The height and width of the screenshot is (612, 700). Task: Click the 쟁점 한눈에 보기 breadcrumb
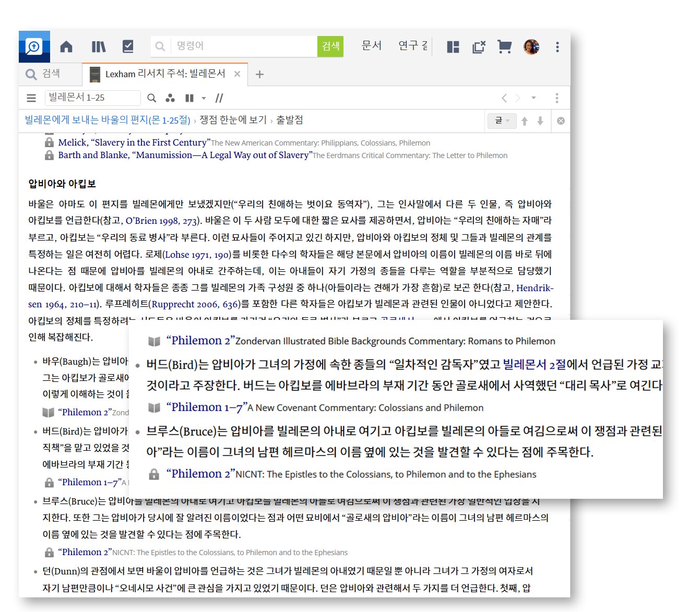(x=233, y=121)
